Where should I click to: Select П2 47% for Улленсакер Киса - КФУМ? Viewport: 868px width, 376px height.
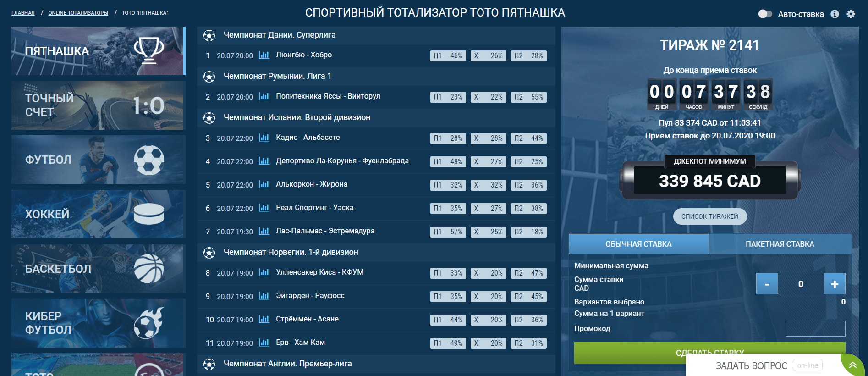tap(529, 273)
